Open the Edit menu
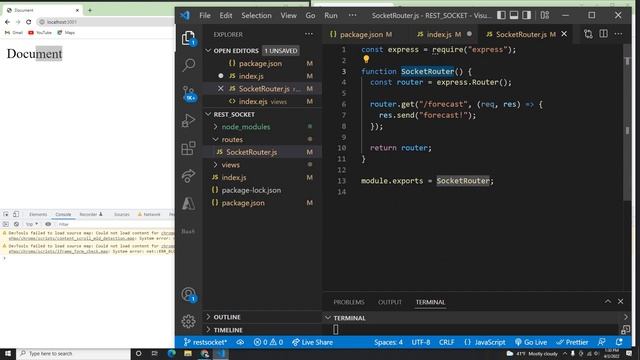Screen dimensions: 640x360 point(226,16)
